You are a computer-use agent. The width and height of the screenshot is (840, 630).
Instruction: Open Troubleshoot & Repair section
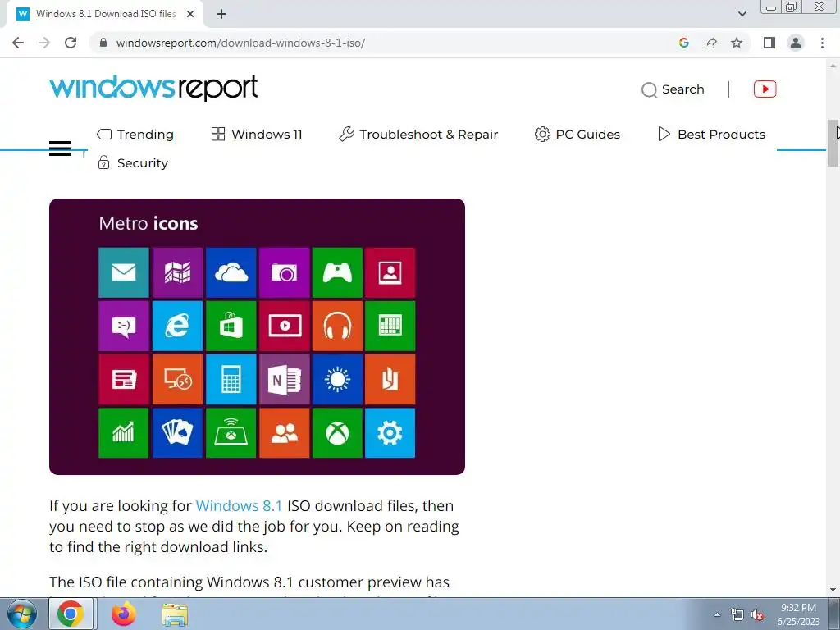[x=418, y=134]
